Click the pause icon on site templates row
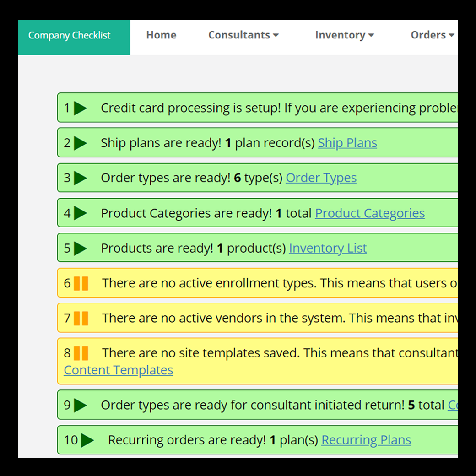 81,353
